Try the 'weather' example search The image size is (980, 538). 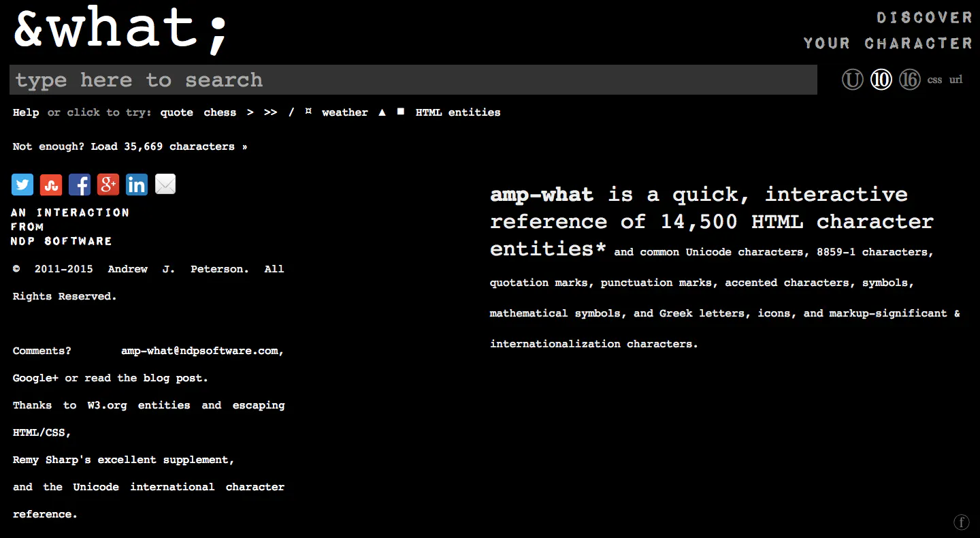click(x=345, y=112)
